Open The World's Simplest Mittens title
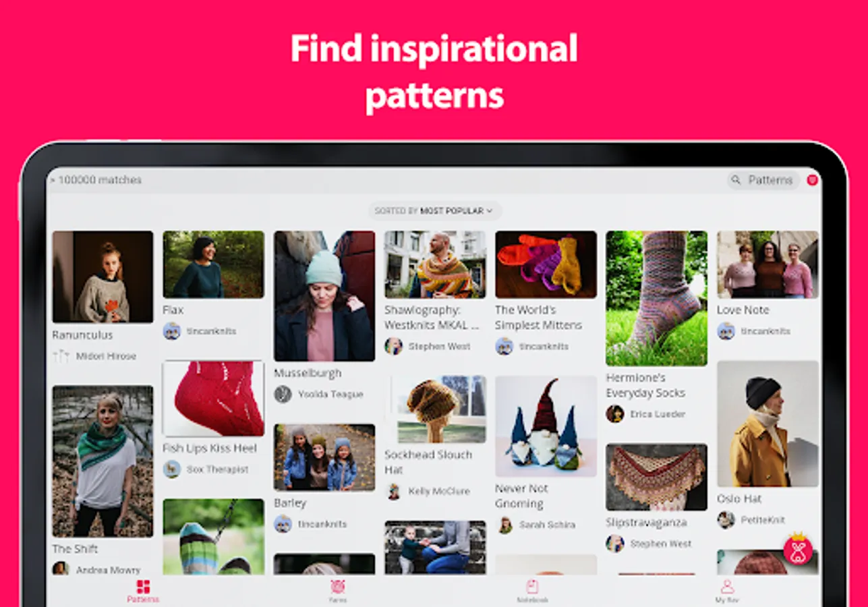 (x=538, y=317)
